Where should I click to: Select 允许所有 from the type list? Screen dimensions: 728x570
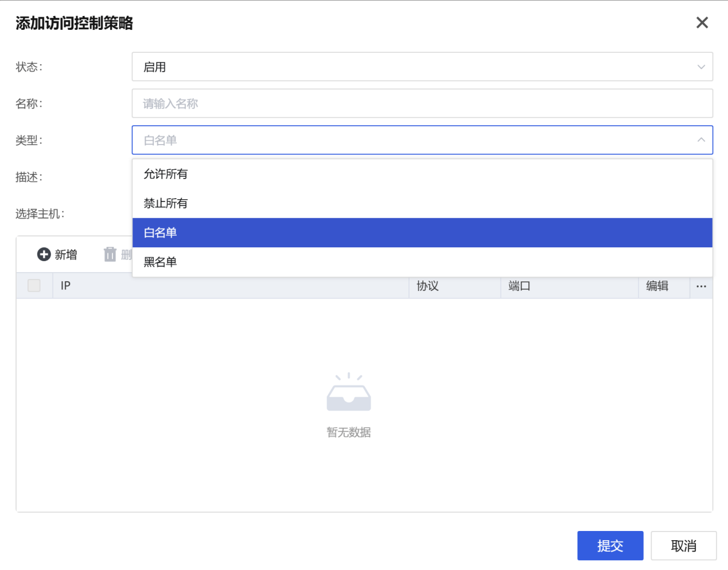(166, 174)
